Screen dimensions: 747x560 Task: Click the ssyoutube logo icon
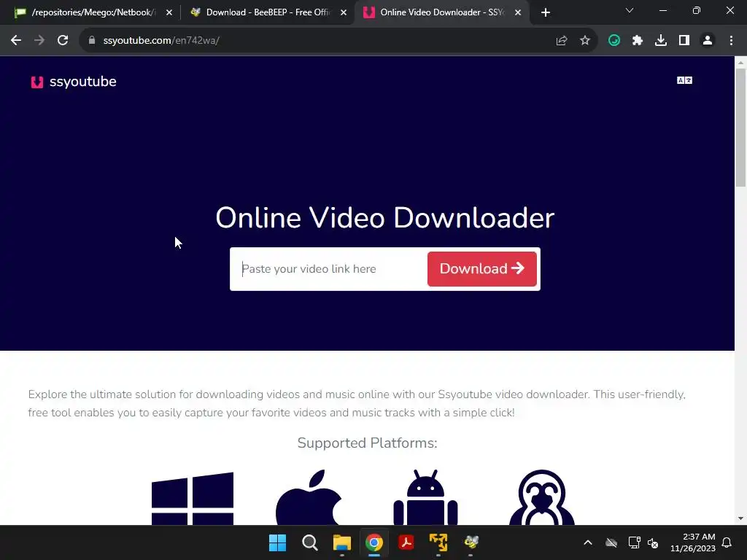[x=37, y=82]
